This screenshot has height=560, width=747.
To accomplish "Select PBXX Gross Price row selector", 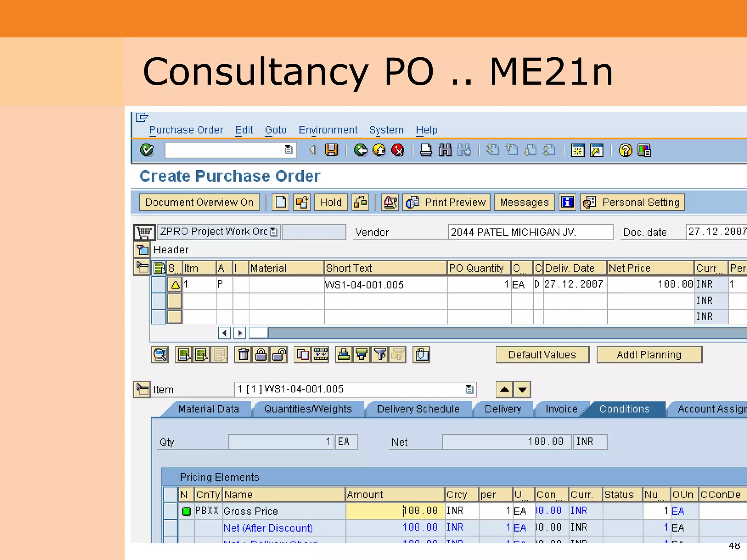I will point(170,511).
